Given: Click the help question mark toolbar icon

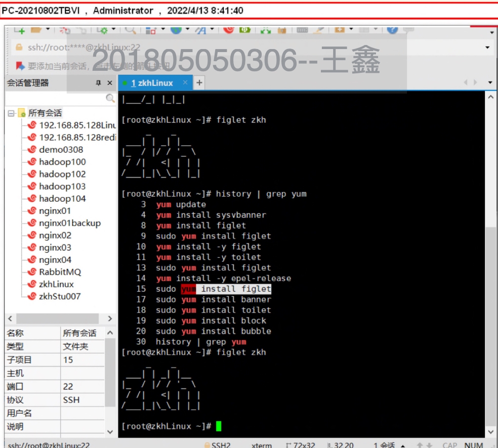Looking at the screenshot, I should click(392, 29).
